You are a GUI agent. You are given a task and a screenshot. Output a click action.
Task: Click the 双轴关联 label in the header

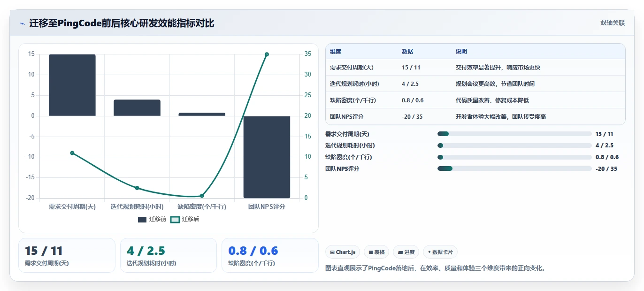tap(612, 23)
